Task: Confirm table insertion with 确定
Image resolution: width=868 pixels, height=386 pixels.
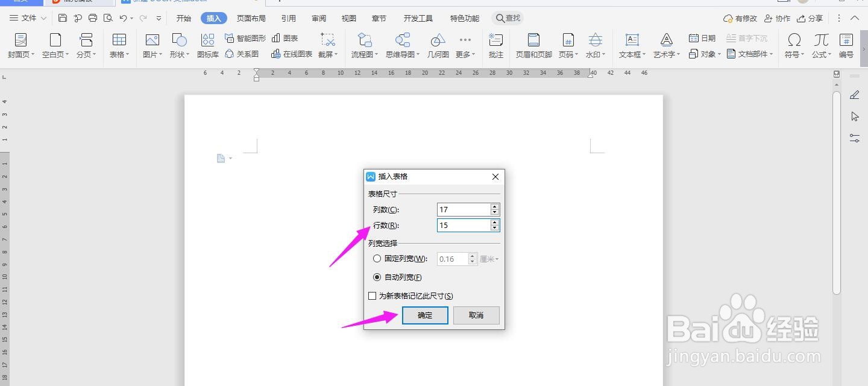Action: (x=425, y=315)
